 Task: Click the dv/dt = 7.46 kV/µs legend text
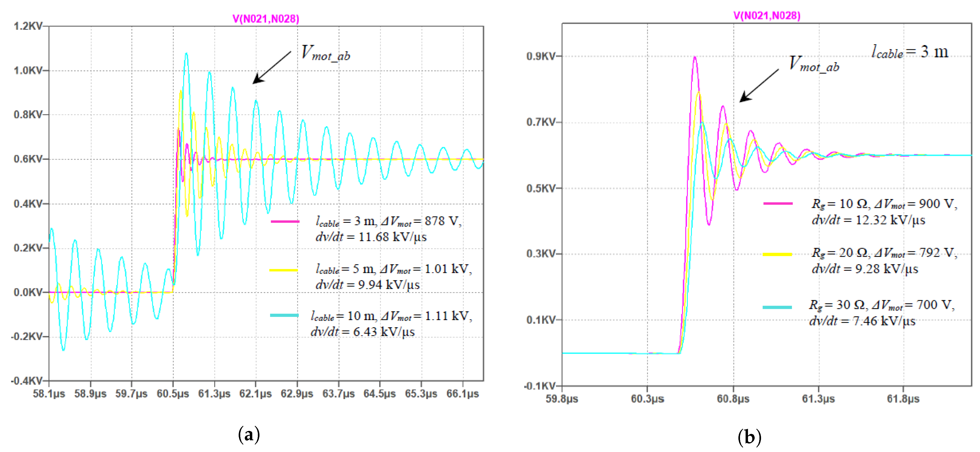862,321
